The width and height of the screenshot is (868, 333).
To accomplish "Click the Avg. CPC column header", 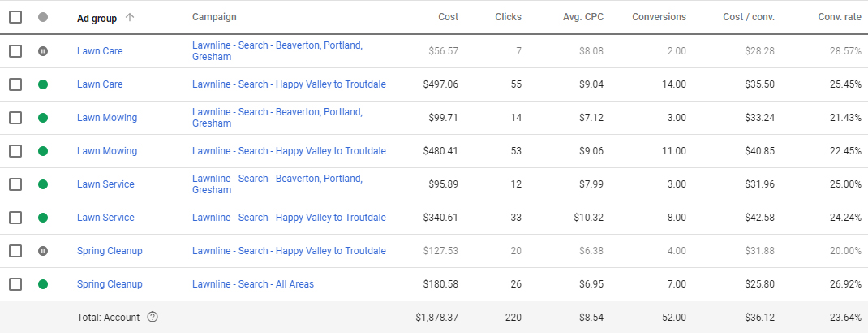I will pos(583,17).
